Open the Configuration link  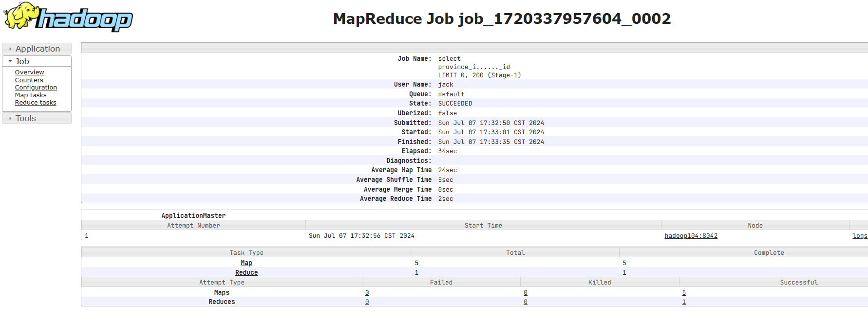(x=36, y=88)
